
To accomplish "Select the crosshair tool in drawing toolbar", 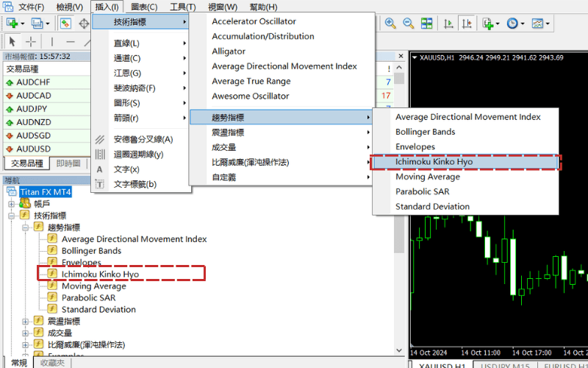I will 31,41.
